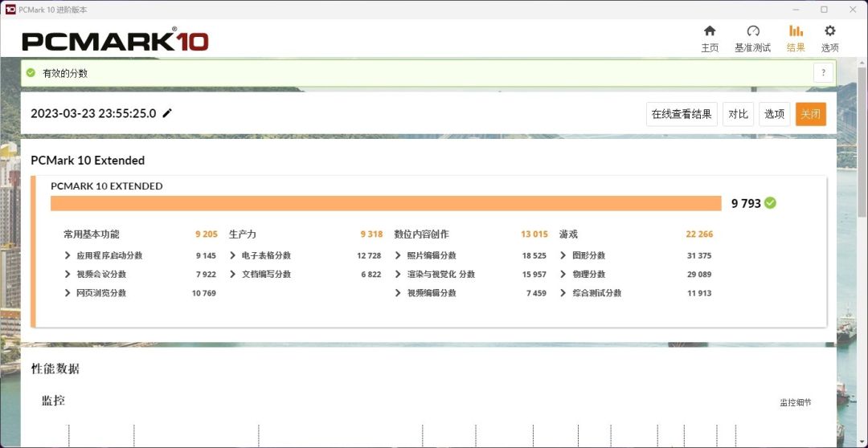The width and height of the screenshot is (868, 448).
Task: Click the PCMARK 10 logo
Action: coord(115,40)
